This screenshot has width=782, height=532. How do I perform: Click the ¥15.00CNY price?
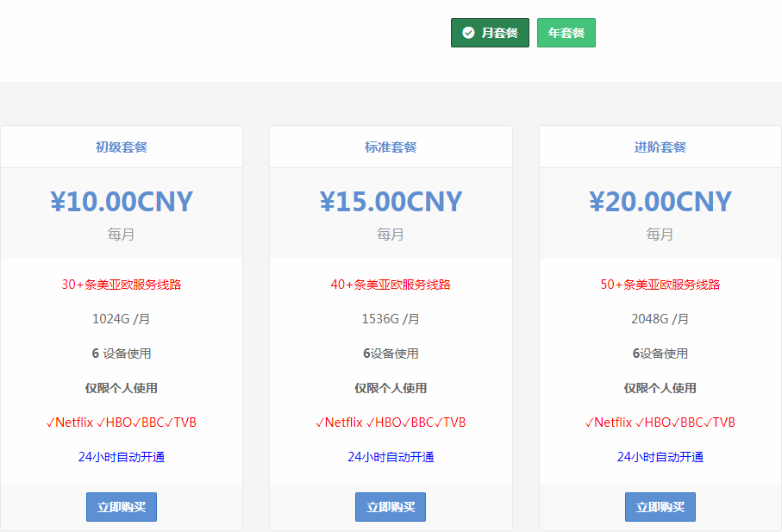click(x=391, y=202)
